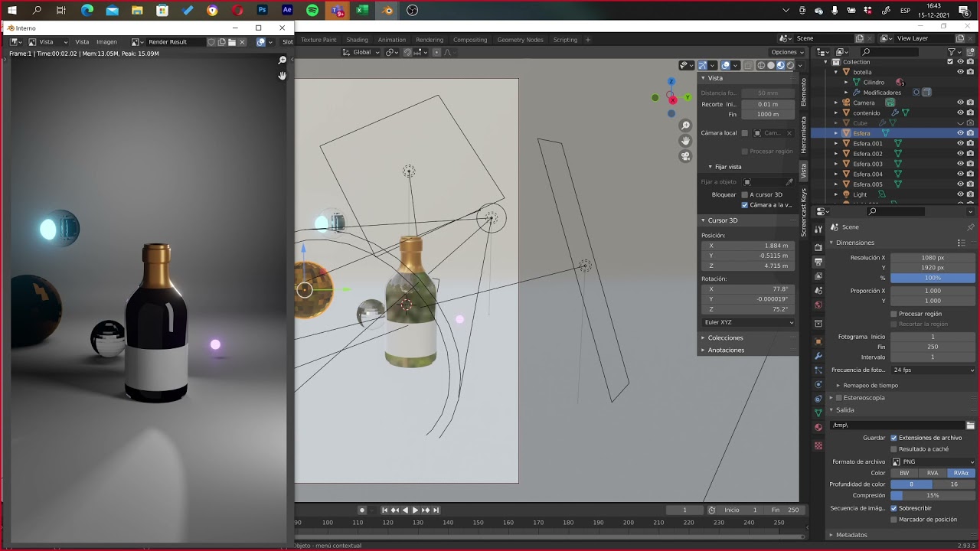Adjust the resolution percentage 100% slider
This screenshot has height=551, width=980.
(933, 278)
